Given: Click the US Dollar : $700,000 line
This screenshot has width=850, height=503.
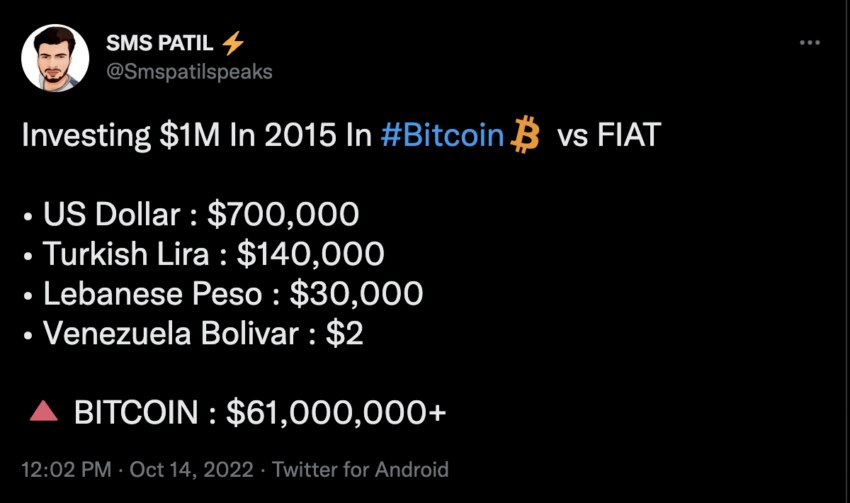Looking at the screenshot, I should click(x=200, y=215).
